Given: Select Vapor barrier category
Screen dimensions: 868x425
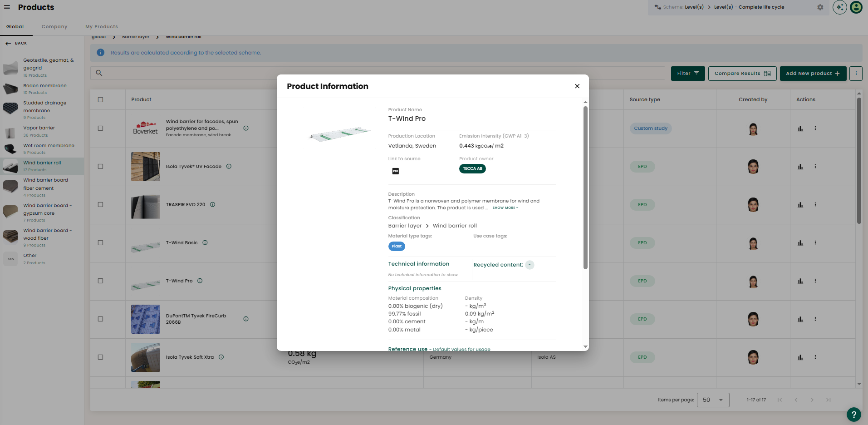Looking at the screenshot, I should (42, 132).
